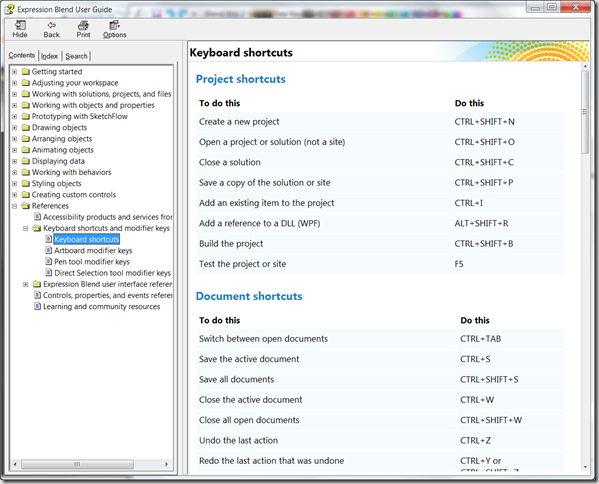Click the Getting started folder icon
The height and width of the screenshot is (484, 599).
26,71
